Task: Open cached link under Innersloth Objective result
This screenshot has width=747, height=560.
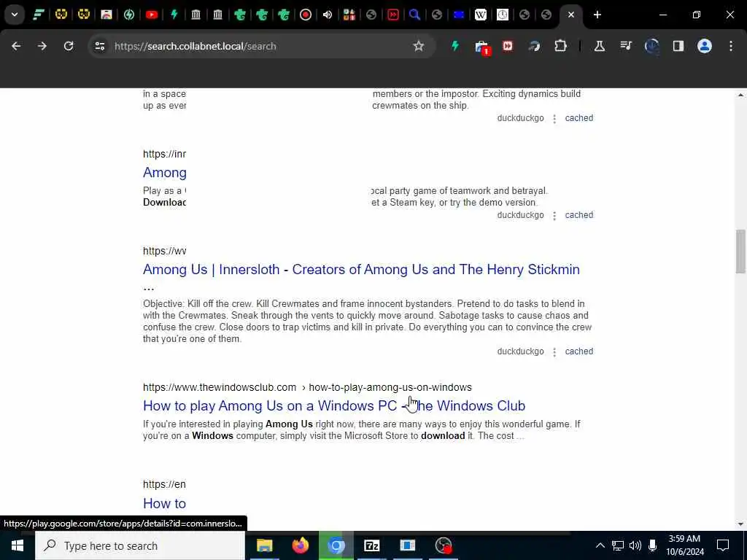Action: 578,351
